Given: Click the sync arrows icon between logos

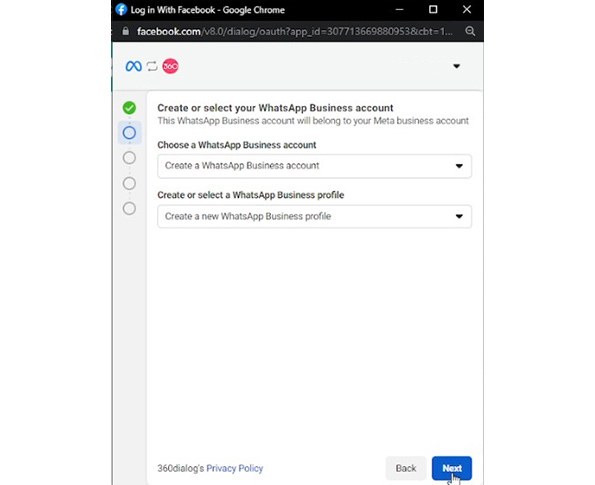Looking at the screenshot, I should [x=152, y=66].
